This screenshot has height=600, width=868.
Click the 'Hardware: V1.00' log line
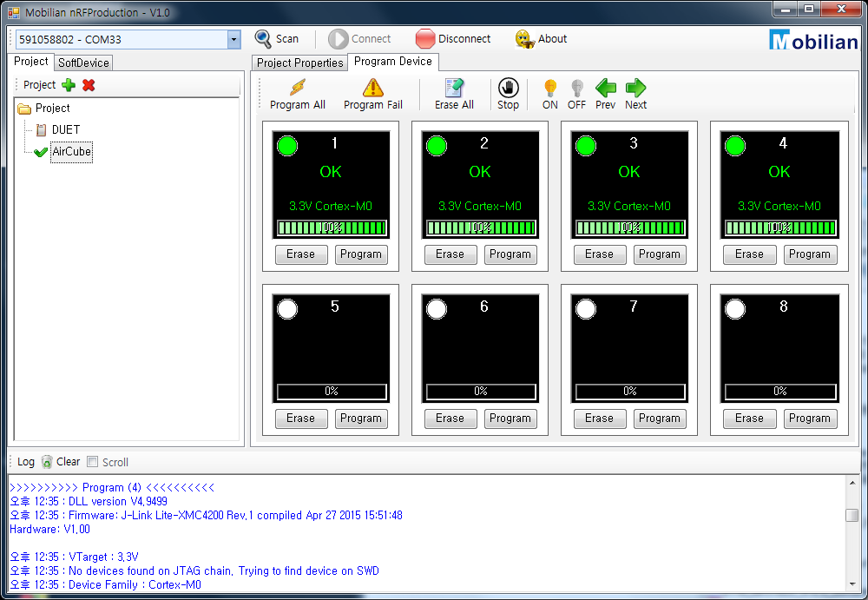(49, 529)
